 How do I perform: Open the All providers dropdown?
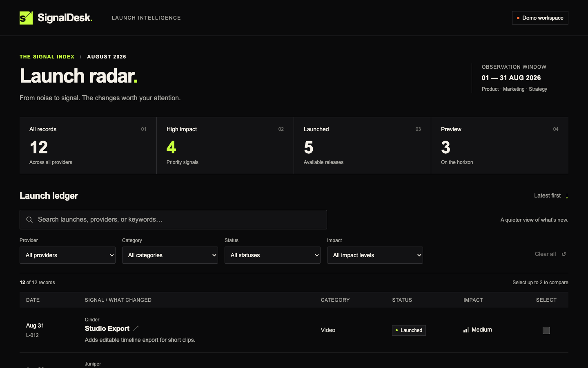(67, 255)
